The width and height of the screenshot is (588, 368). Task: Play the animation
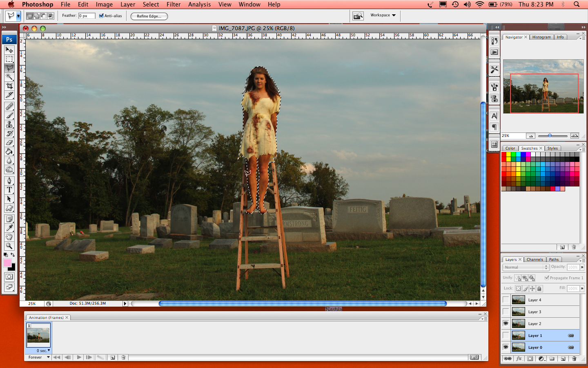pyautogui.click(x=79, y=357)
